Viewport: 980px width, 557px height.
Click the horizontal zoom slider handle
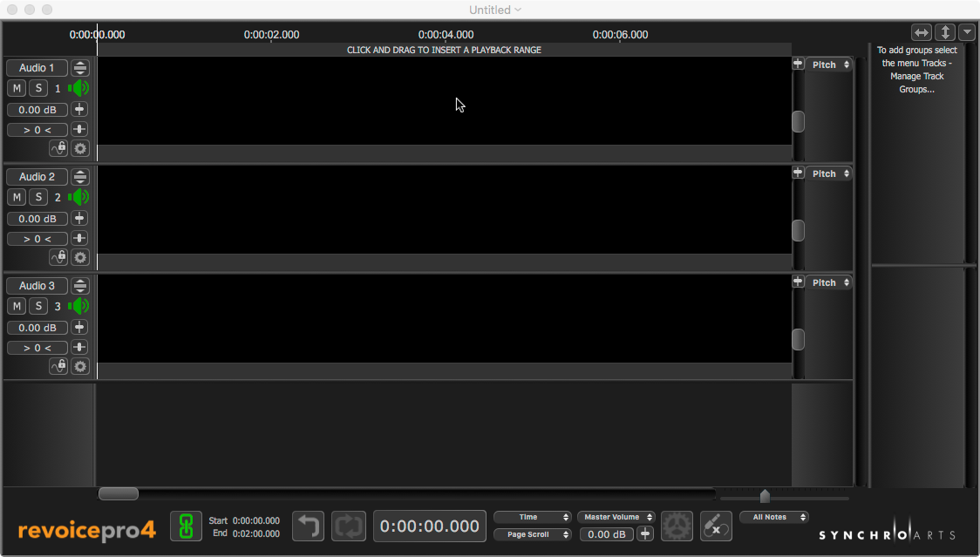(x=765, y=496)
